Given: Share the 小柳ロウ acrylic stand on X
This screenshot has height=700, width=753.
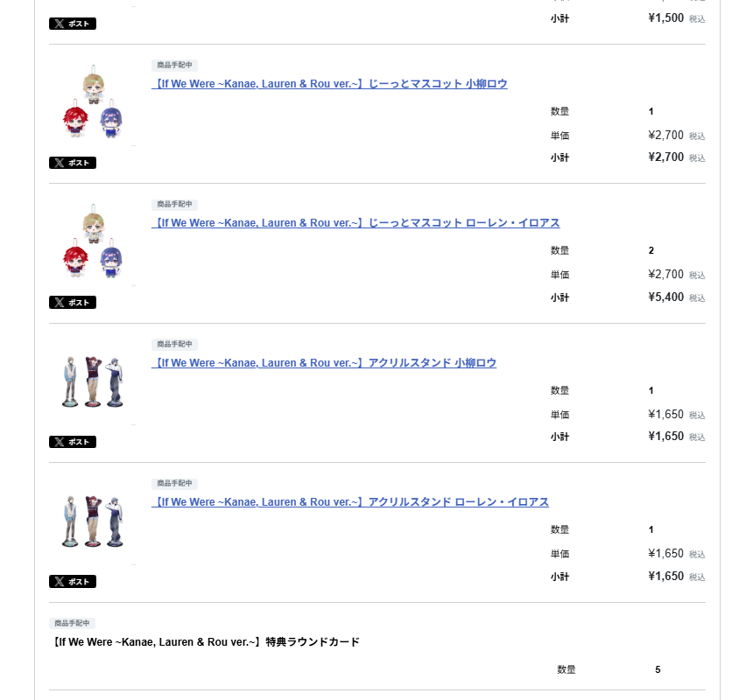Looking at the screenshot, I should (73, 442).
